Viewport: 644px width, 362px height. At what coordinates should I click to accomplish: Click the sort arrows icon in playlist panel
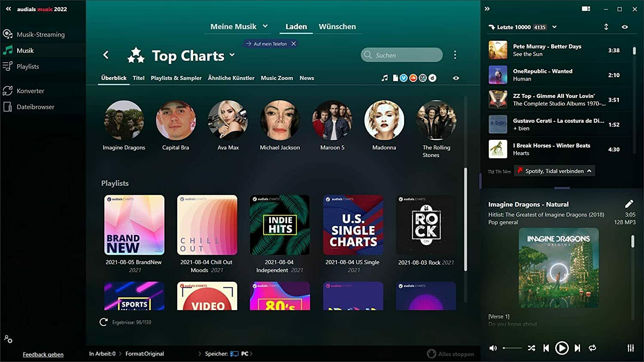pos(606,27)
